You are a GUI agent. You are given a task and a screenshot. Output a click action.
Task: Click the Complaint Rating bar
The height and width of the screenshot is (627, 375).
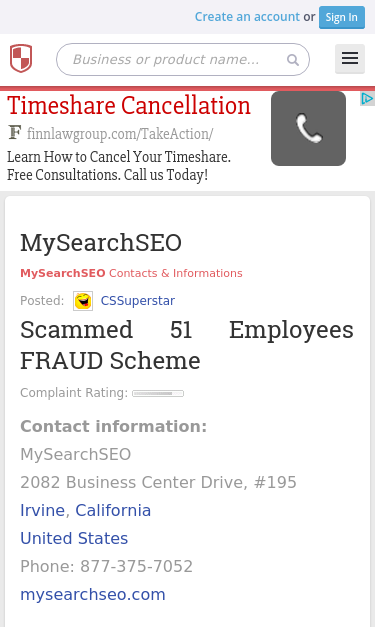click(x=158, y=393)
